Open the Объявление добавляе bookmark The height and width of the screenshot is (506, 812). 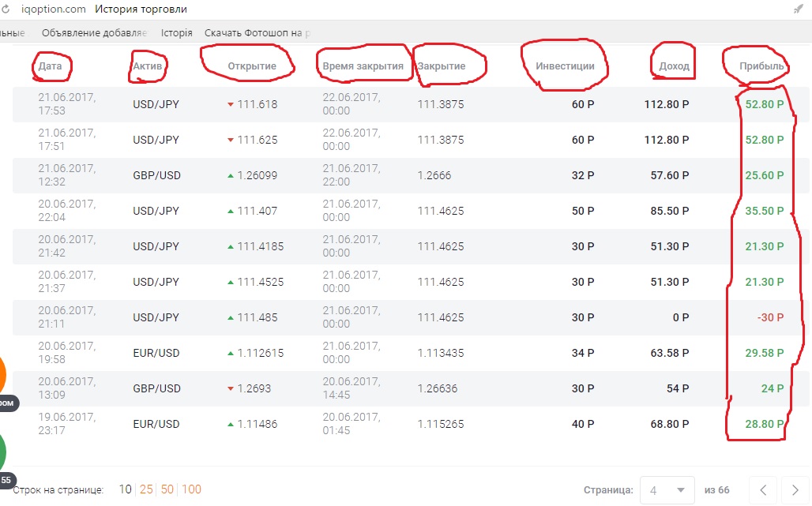pos(94,33)
